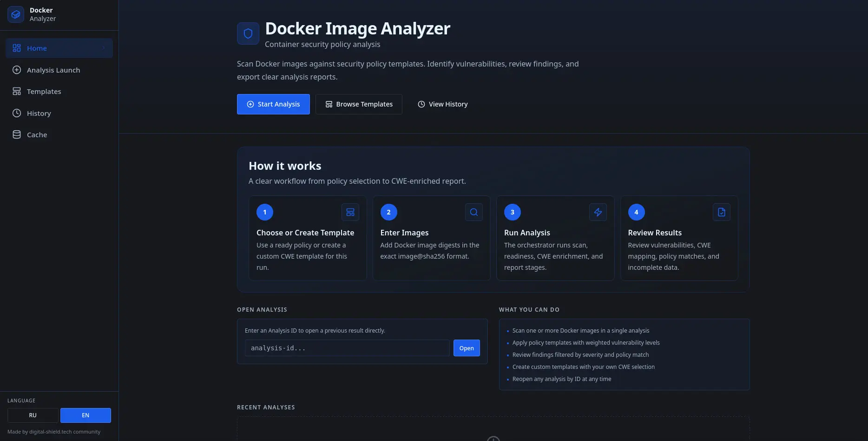Click the search icon on Enter Images card
Screen dimensions: 868x441
pyautogui.click(x=474, y=212)
